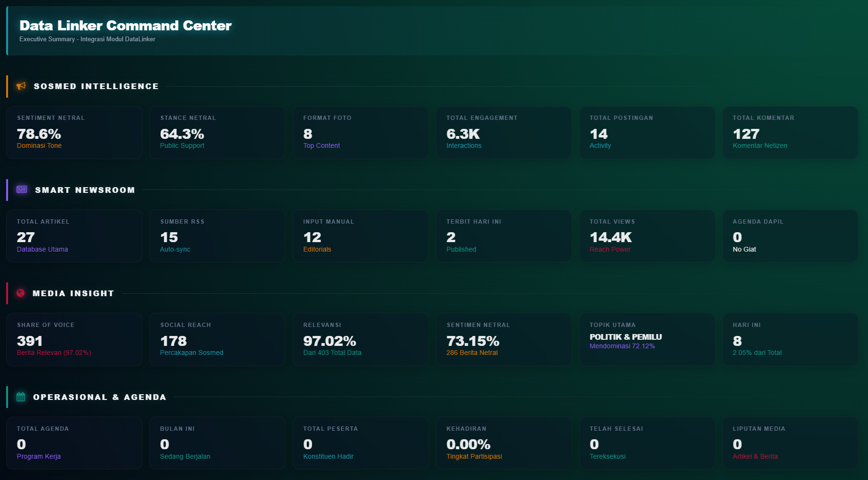Screen dimensions: 868x480
Task: Click the Konstituen Hadir label
Action: tap(329, 457)
